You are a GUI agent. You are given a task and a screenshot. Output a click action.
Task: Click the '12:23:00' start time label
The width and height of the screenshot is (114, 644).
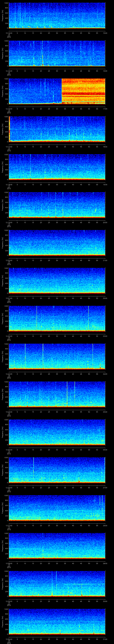9,374
